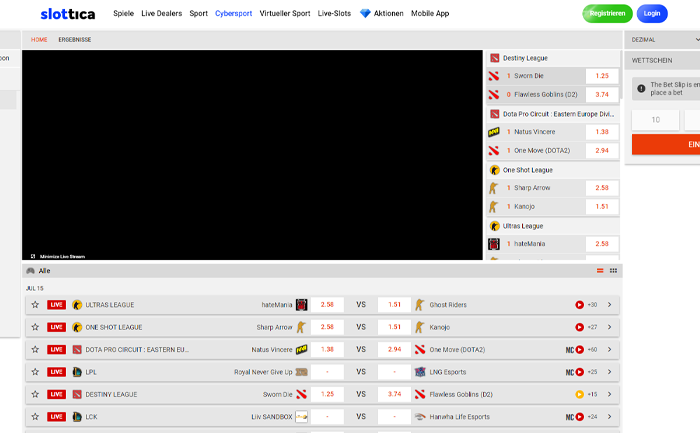Bet on Sworn Die odds 1.25 in sidebar
The height and width of the screenshot is (433, 700).
(x=602, y=76)
